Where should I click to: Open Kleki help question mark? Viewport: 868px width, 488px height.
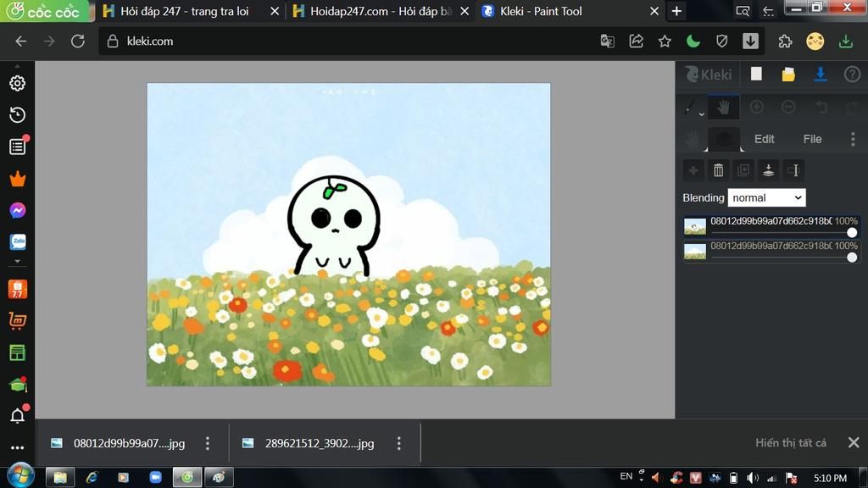click(852, 75)
